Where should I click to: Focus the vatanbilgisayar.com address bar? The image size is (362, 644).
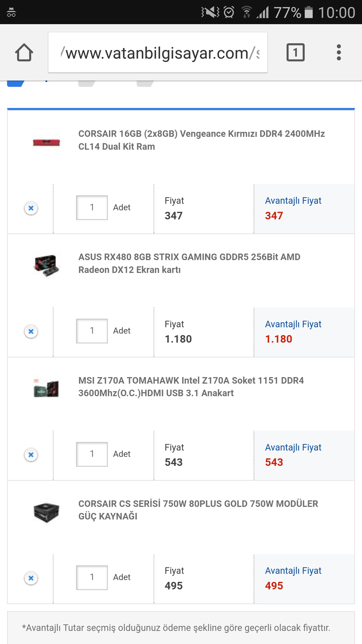pyautogui.click(x=158, y=52)
